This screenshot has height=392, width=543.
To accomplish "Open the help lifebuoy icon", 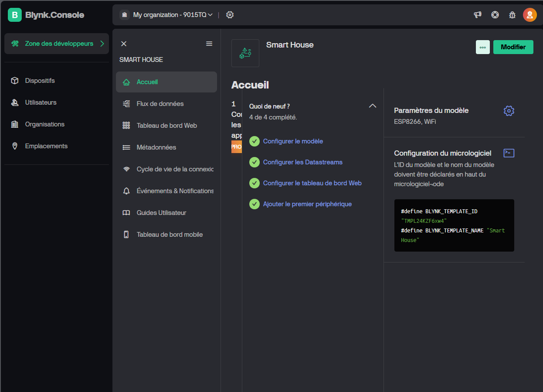I will (495, 15).
